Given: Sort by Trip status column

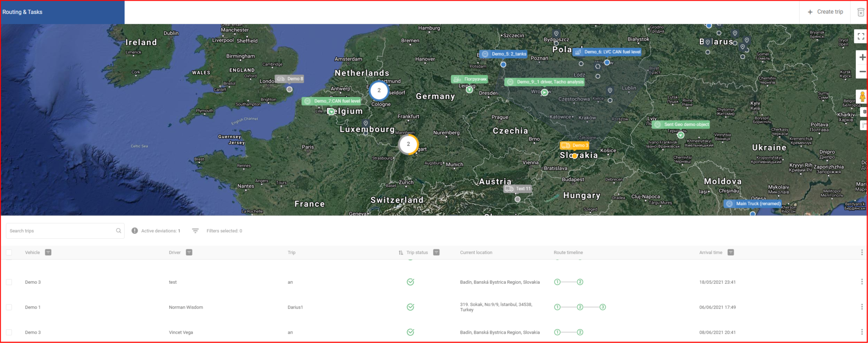Looking at the screenshot, I should click(401, 253).
